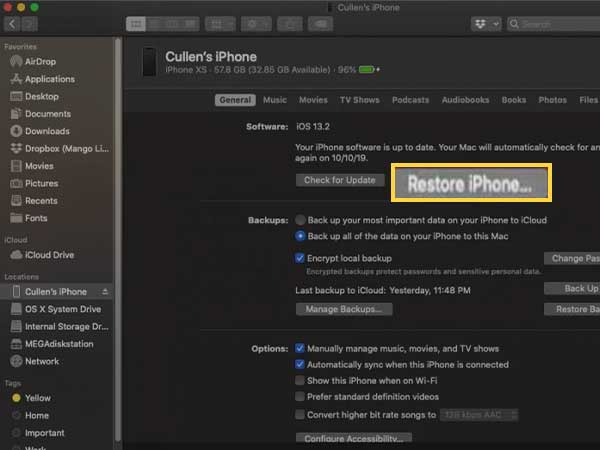Click the Restore iPhone... button
Screen dimensions: 600x450
click(471, 183)
